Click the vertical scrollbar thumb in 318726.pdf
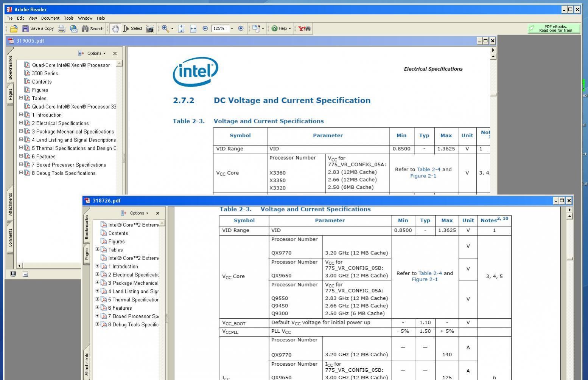Viewport: 588px width, 380px height. pyautogui.click(x=569, y=259)
